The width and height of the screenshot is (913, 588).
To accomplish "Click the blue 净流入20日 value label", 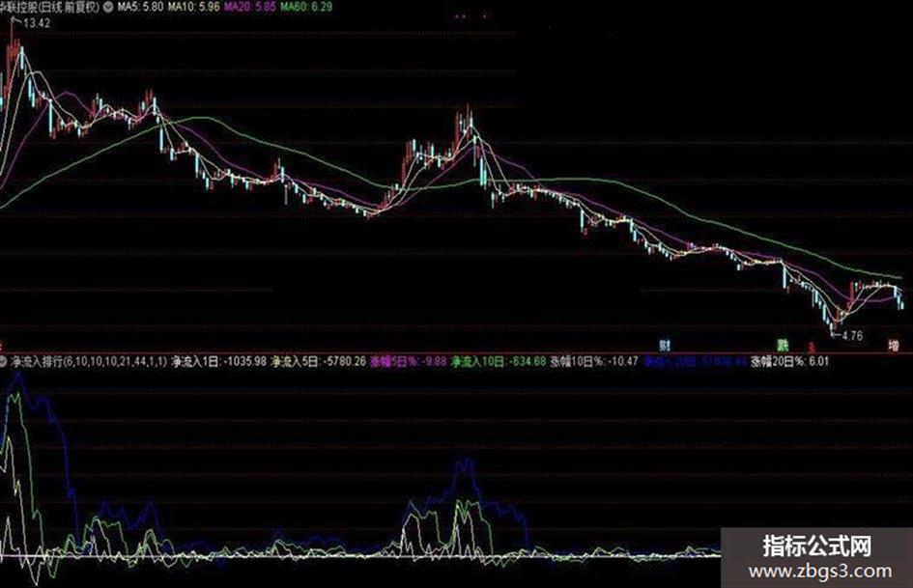I will pyautogui.click(x=695, y=361).
